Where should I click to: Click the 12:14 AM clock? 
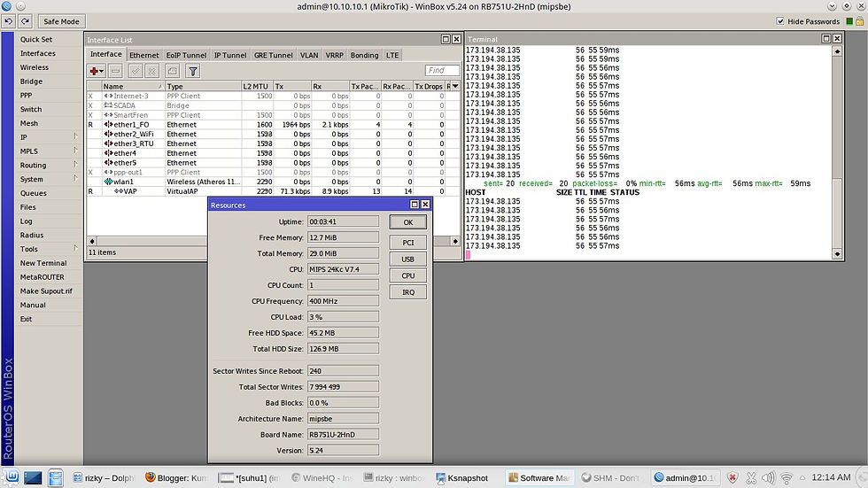point(831,477)
